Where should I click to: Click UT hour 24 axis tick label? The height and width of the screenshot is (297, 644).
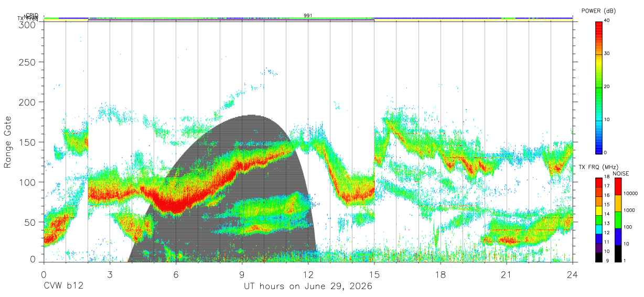(x=573, y=274)
